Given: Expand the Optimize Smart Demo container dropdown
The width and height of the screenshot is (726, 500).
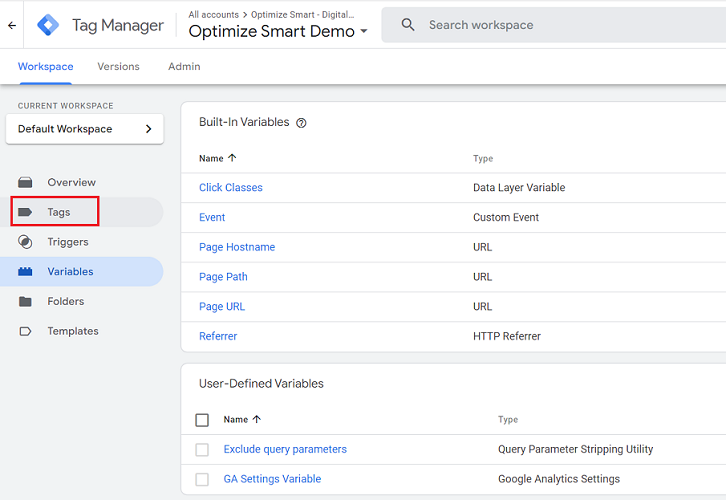Looking at the screenshot, I should [364, 32].
